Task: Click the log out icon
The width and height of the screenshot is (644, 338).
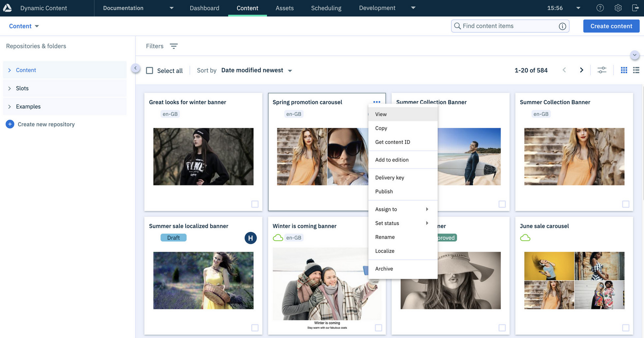Action: tap(635, 8)
